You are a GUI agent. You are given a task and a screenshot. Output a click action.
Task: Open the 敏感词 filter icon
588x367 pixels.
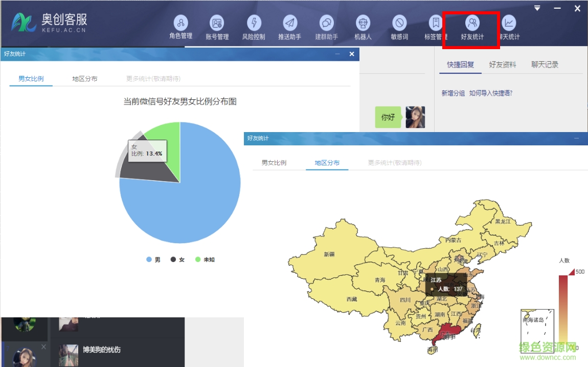pos(399,26)
